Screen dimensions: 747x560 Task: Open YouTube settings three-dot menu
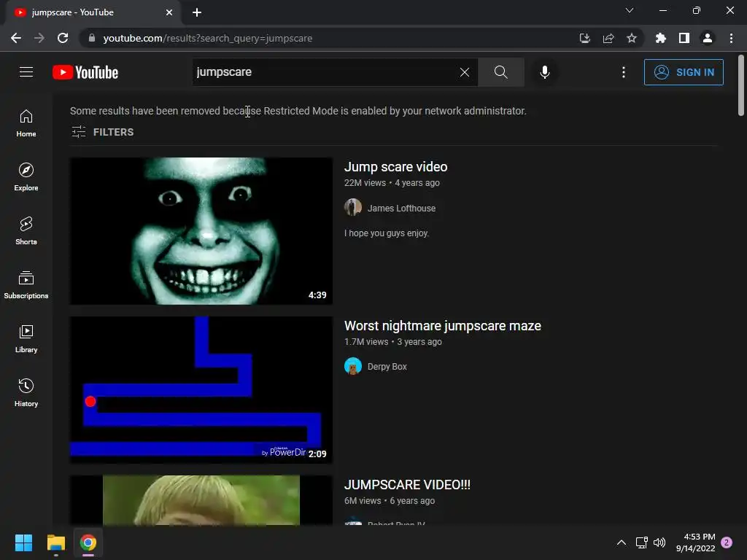[624, 72]
